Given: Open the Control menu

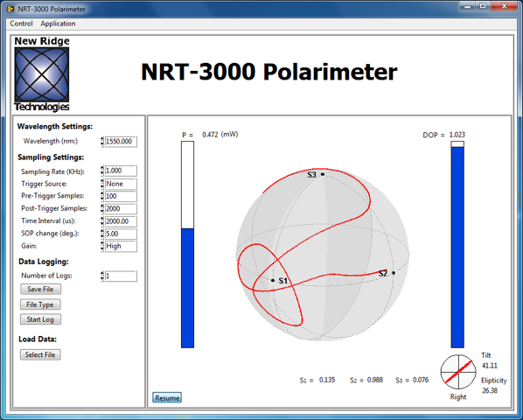Looking at the screenshot, I should [21, 24].
